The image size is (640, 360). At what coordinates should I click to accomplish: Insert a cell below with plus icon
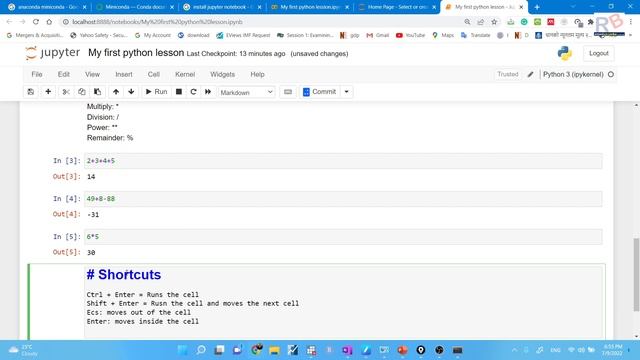pos(48,92)
